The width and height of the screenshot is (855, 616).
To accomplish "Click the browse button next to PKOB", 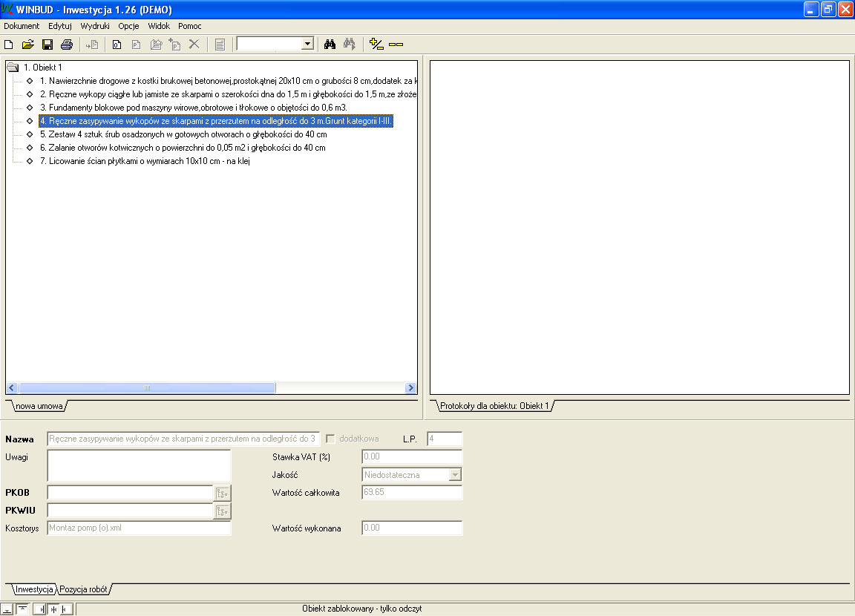I will [x=223, y=493].
